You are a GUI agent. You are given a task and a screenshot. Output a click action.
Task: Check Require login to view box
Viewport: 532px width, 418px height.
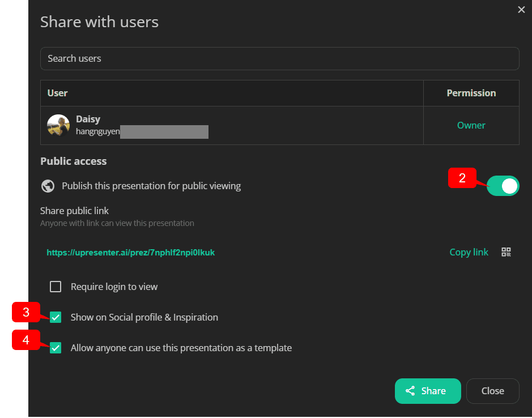pos(56,287)
